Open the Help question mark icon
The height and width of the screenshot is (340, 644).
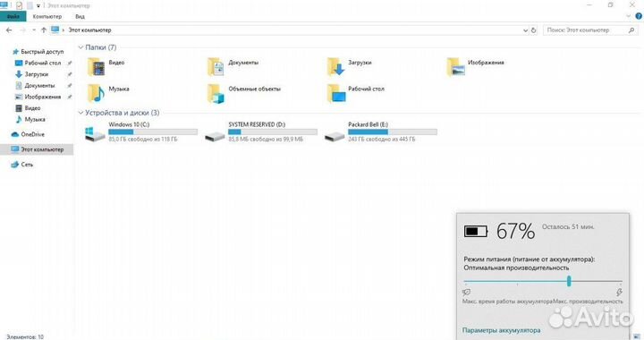[x=639, y=16]
